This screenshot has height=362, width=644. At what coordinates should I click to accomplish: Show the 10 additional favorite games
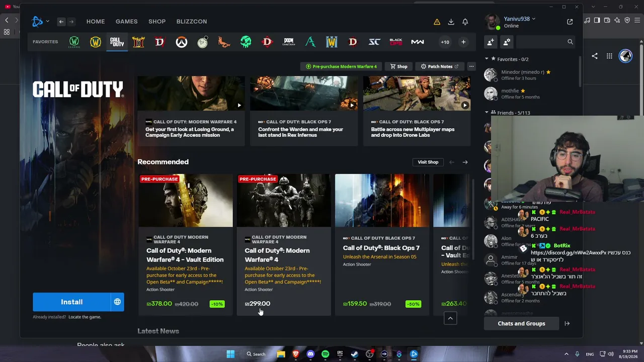click(x=445, y=42)
